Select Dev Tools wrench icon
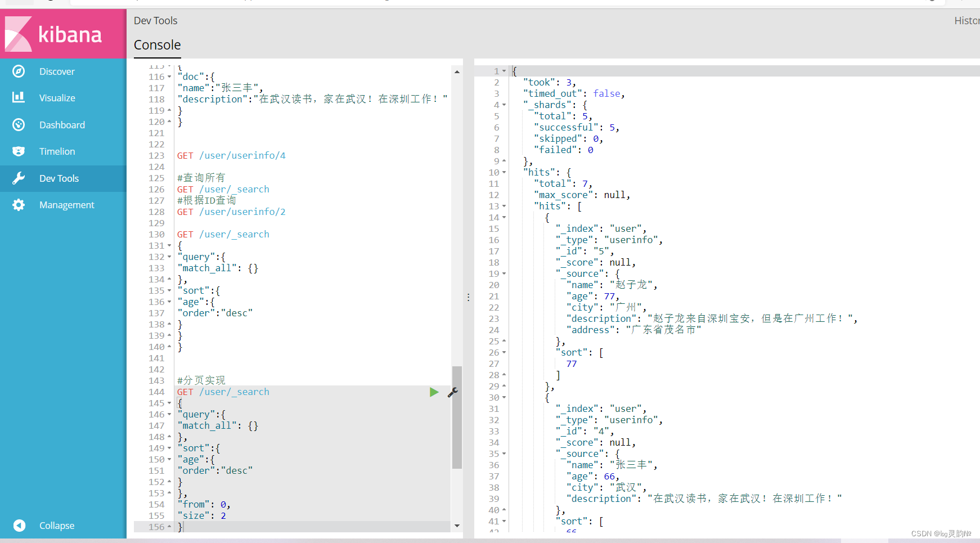Screen dimensions: 980x543 (19, 178)
